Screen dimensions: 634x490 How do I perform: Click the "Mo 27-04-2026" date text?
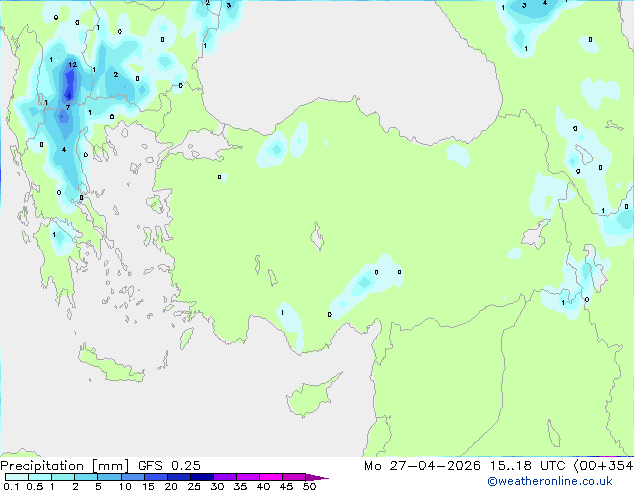[422, 466]
